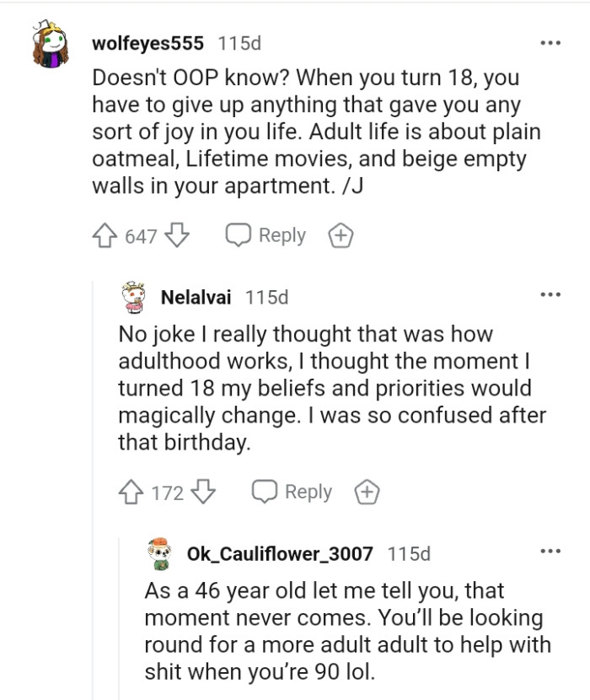Viewport: 590px width, 700px height.
Task: Click the Reply button on Nelalvai's comment
Action: coord(309,492)
